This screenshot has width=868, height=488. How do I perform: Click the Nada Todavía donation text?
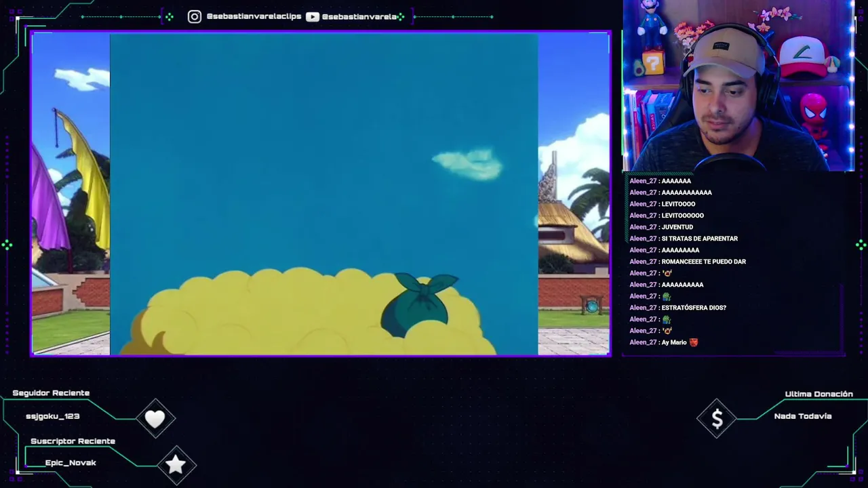pos(803,416)
